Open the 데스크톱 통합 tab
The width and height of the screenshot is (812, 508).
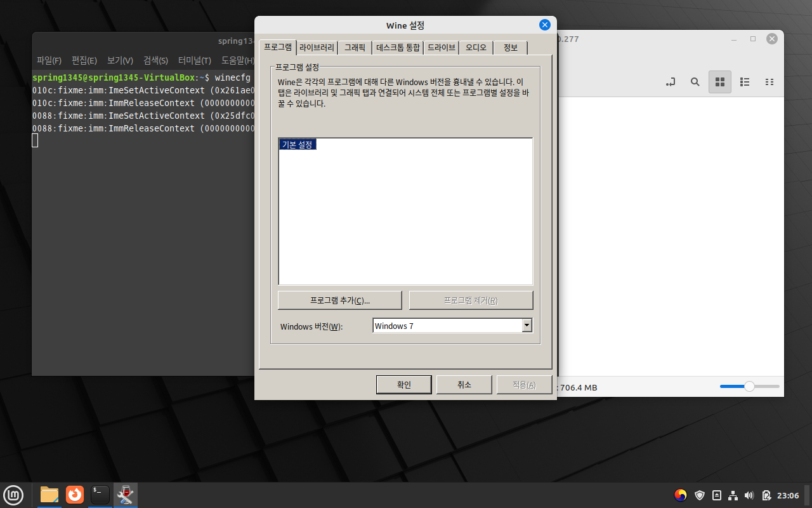pyautogui.click(x=398, y=48)
